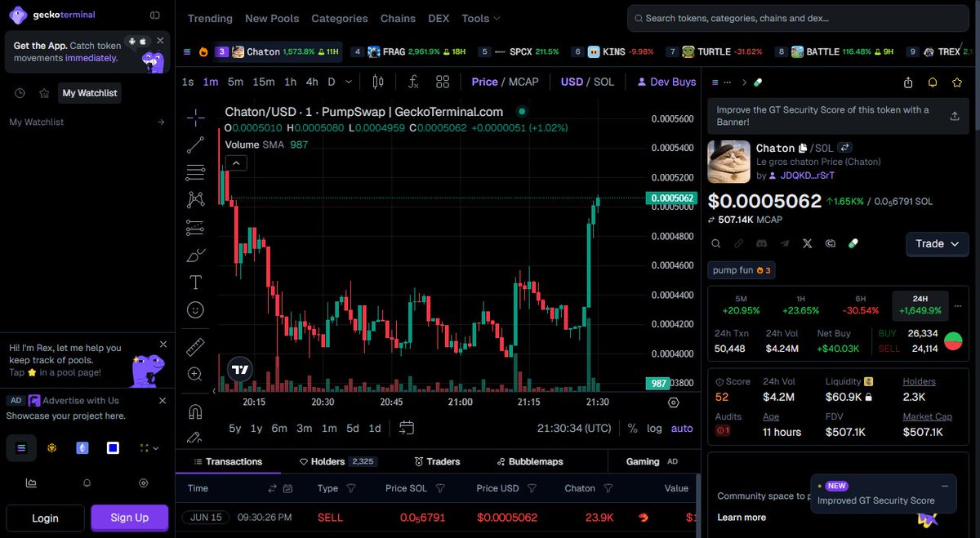This screenshot has height=538, width=980.
Task: Collapse the left sidebar panel
Action: [x=154, y=15]
